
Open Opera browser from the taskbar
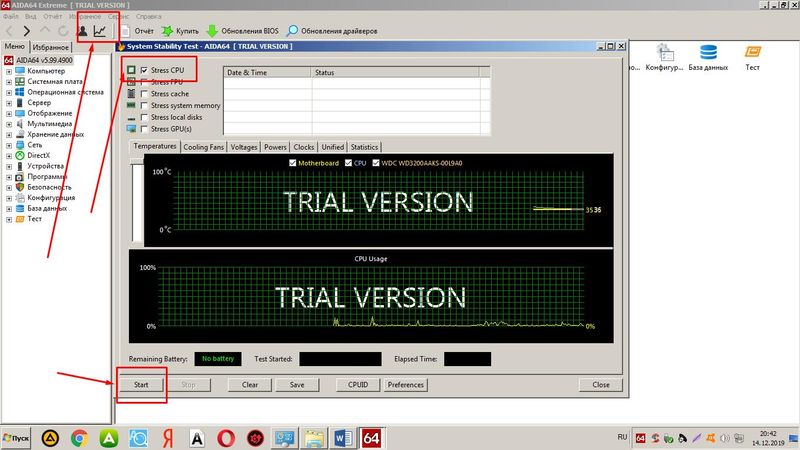click(x=226, y=438)
